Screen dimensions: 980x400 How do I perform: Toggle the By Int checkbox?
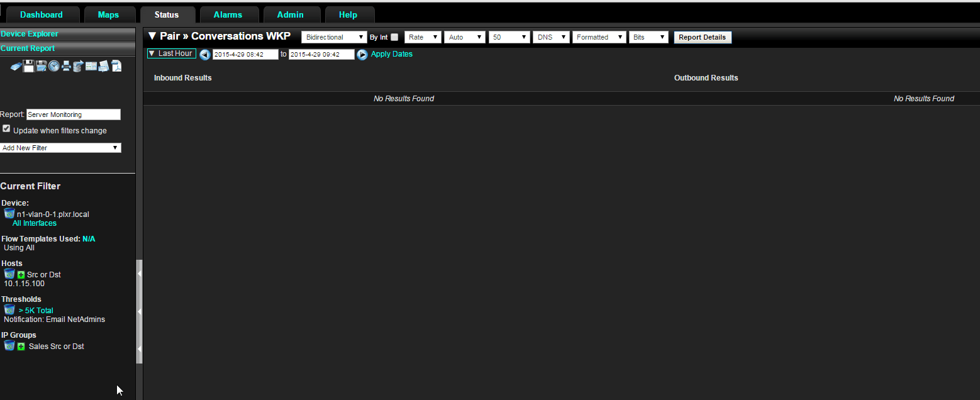[x=394, y=37]
